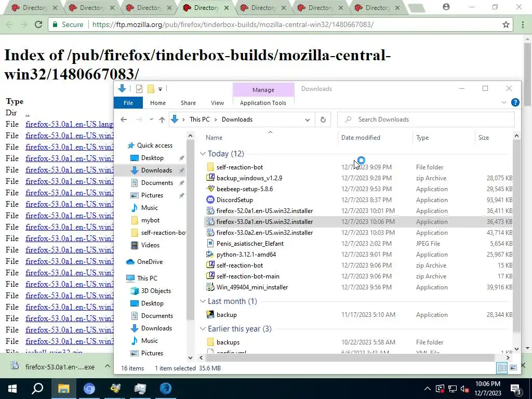Open the downloaded firefox exe options arrow

click(107, 366)
